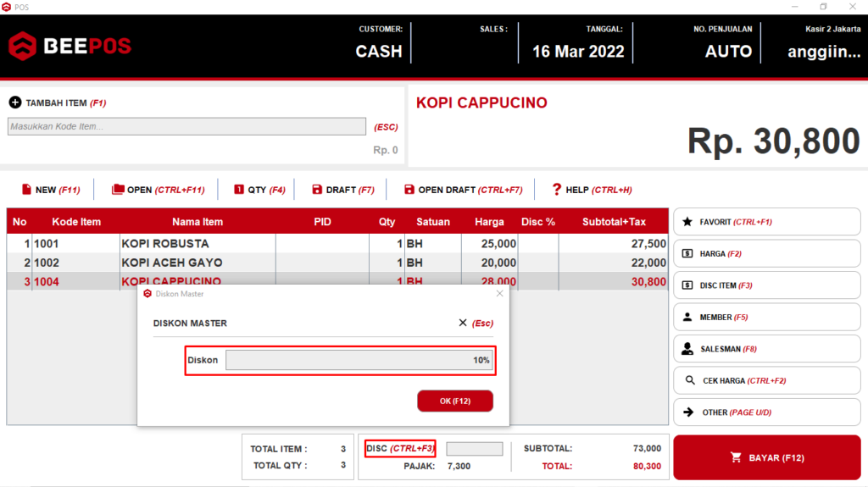The width and height of the screenshot is (868, 487).
Task: Close the Diskon Master dialog window
Action: coord(499,293)
